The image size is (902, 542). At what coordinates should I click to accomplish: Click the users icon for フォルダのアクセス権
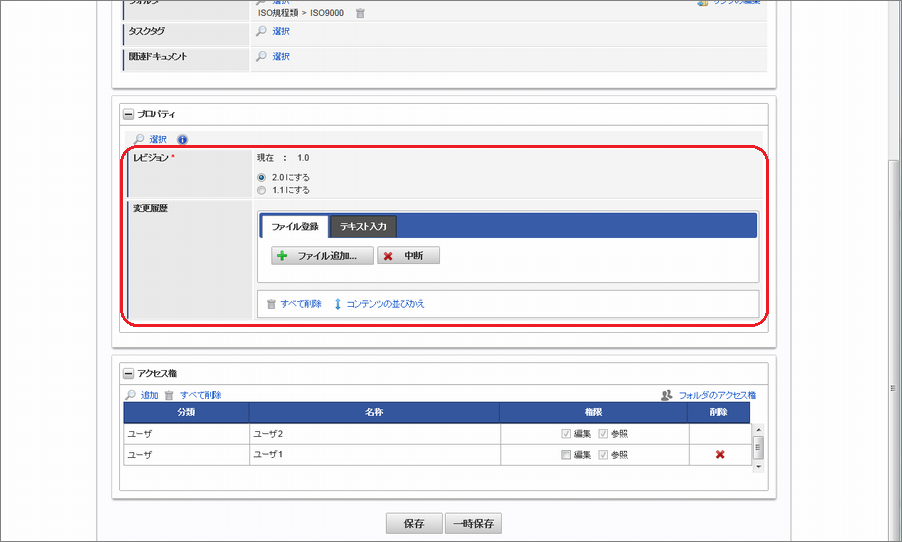coord(667,395)
